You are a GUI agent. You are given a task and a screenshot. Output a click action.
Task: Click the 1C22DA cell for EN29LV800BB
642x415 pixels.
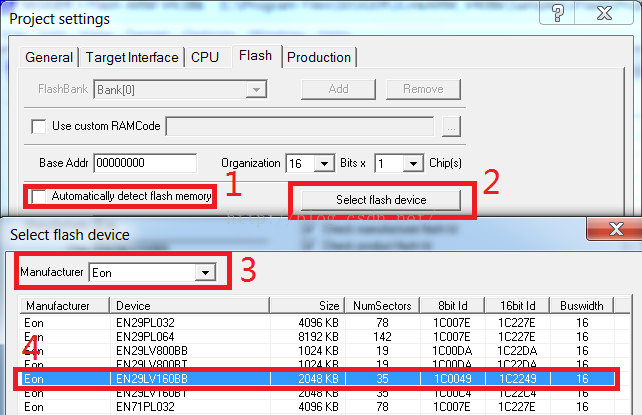point(517,351)
